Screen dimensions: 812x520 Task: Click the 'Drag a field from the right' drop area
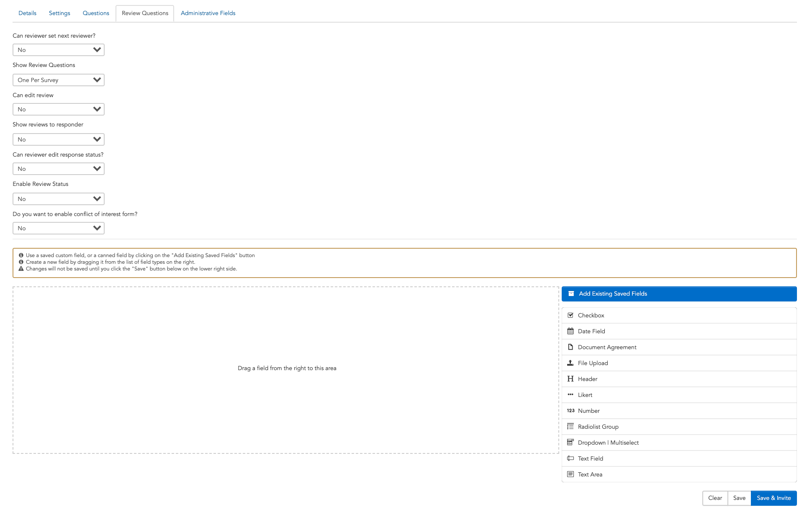[286, 370]
